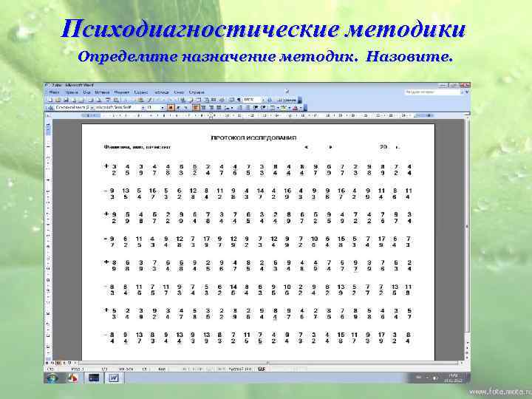Click the Word icon in the taskbar
Image resolution: width=532 pixels, height=399 pixels.
pos(113,378)
